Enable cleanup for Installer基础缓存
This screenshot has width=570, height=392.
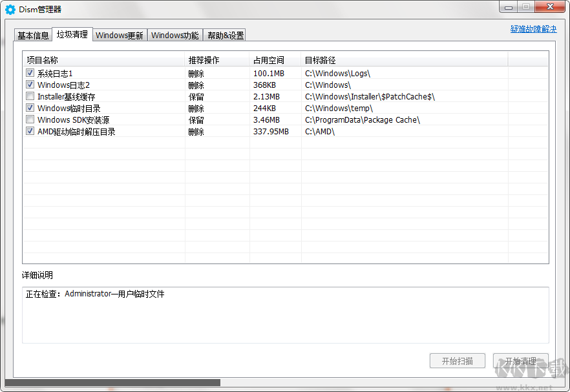30,96
